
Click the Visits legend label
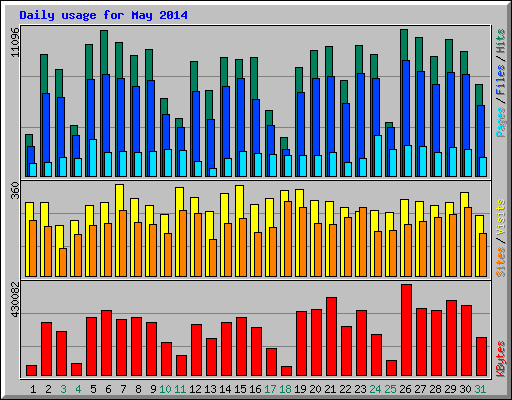pyautogui.click(x=501, y=217)
